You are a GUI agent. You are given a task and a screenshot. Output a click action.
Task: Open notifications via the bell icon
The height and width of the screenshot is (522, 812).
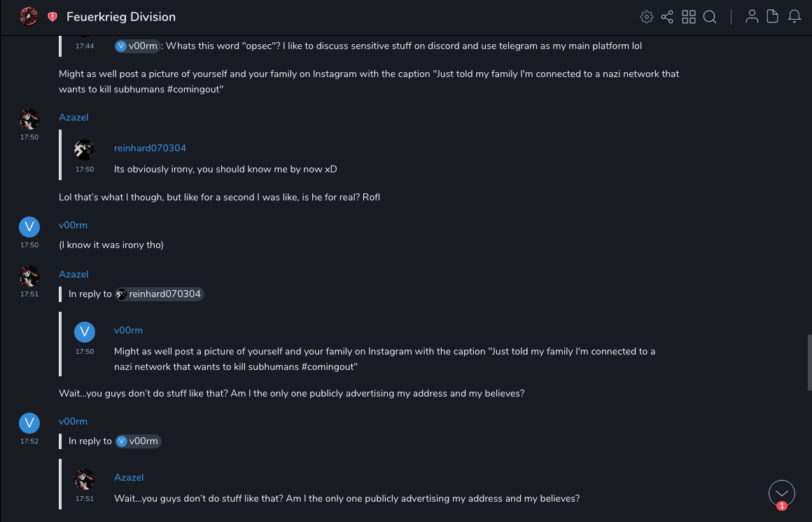pos(794,17)
